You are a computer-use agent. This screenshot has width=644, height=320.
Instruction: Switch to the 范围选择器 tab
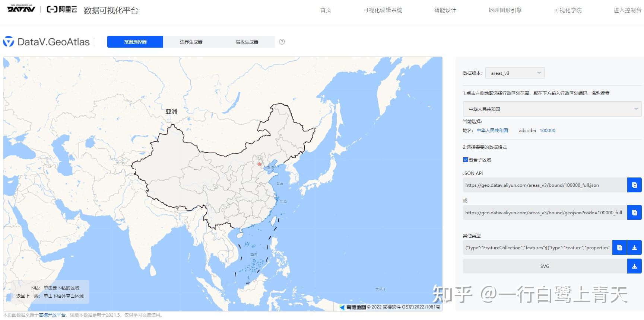(x=135, y=42)
